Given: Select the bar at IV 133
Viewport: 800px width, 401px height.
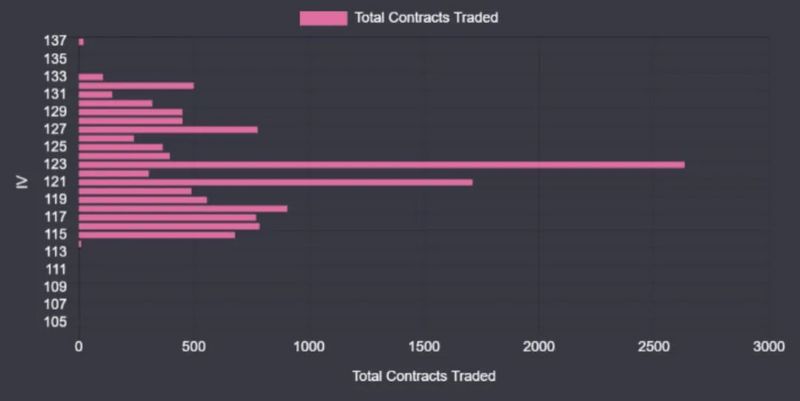Looking at the screenshot, I should [x=91, y=76].
